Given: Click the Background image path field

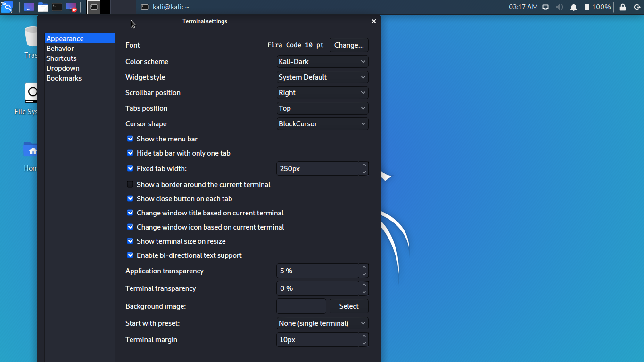Looking at the screenshot, I should (301, 306).
